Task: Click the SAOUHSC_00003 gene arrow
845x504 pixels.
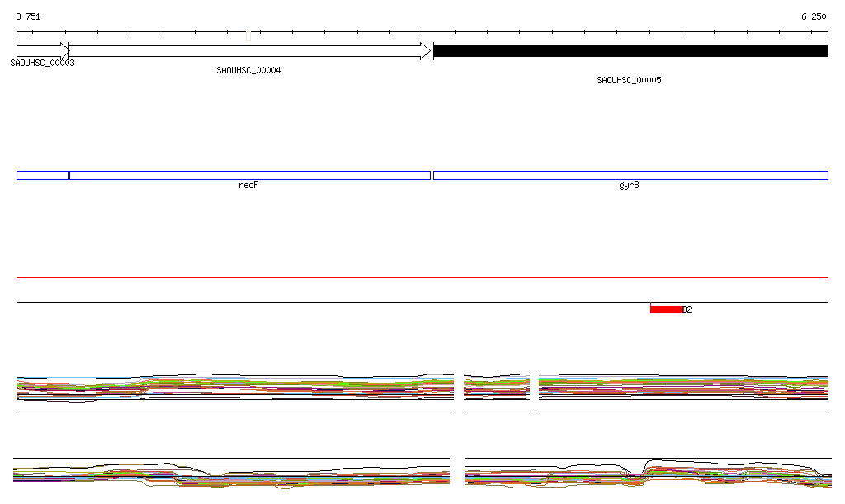Action: click(41, 50)
